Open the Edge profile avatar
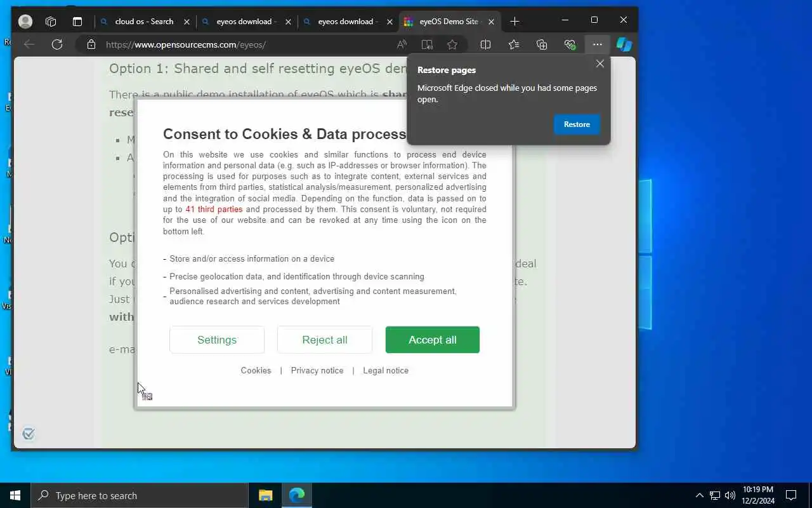812x508 pixels. [25, 21]
